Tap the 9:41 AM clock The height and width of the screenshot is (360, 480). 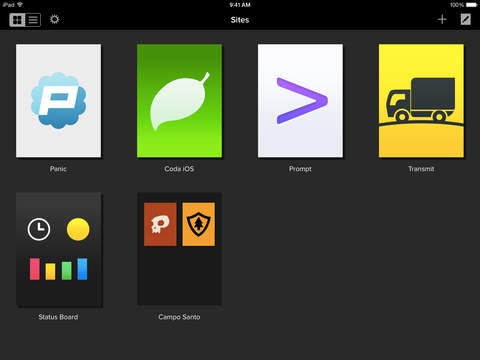240,5
